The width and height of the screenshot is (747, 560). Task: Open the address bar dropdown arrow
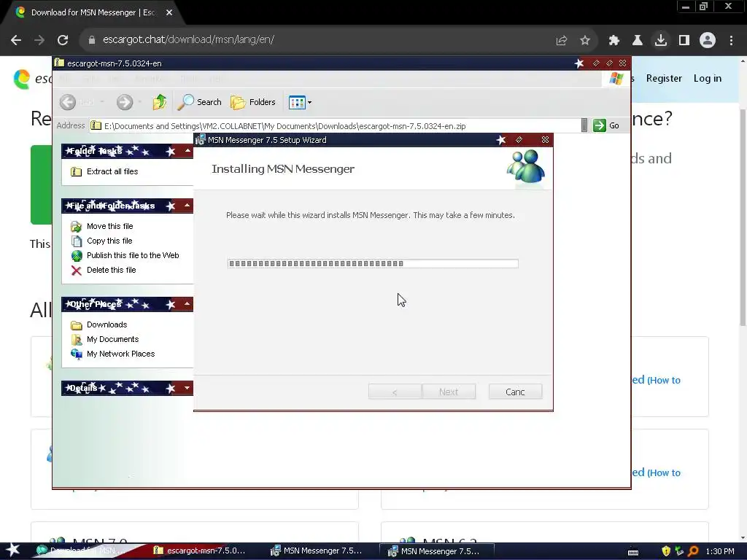(584, 125)
